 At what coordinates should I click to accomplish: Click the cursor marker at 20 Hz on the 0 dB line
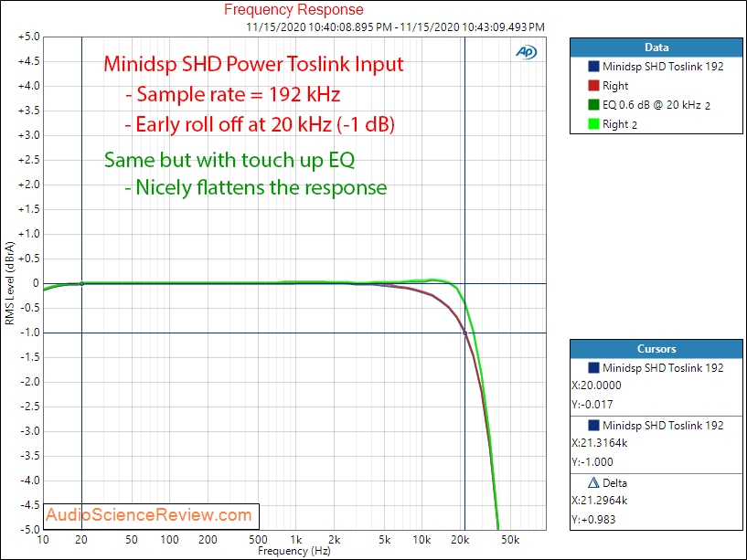(82, 284)
